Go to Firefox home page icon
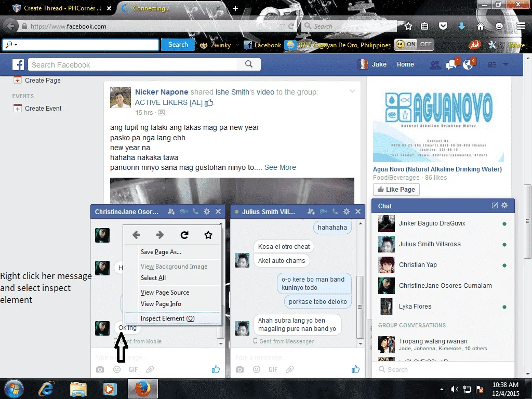The height and width of the screenshot is (399, 532). point(480,26)
